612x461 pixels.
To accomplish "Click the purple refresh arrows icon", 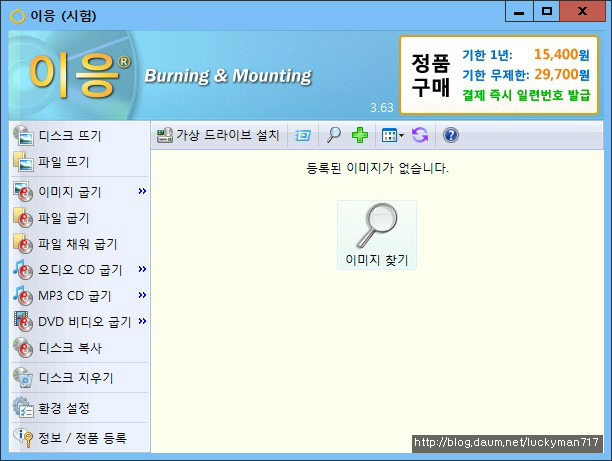I will tap(420, 135).
